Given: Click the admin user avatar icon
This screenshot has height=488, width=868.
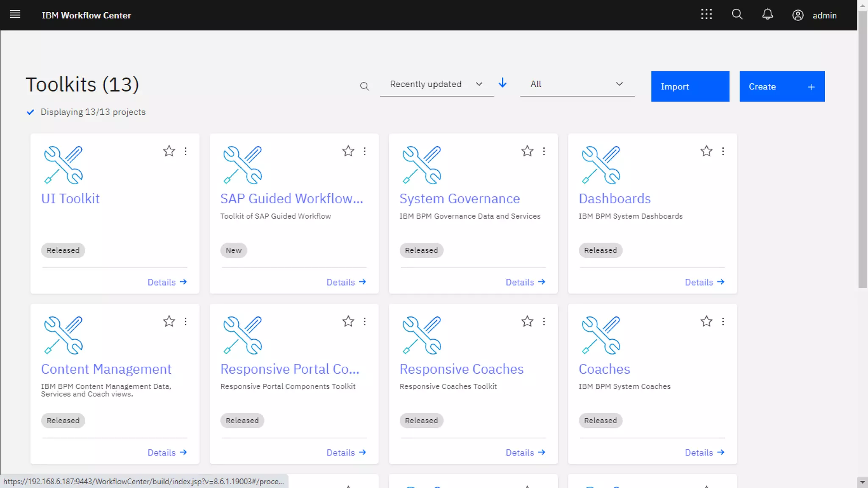Looking at the screenshot, I should (x=798, y=15).
